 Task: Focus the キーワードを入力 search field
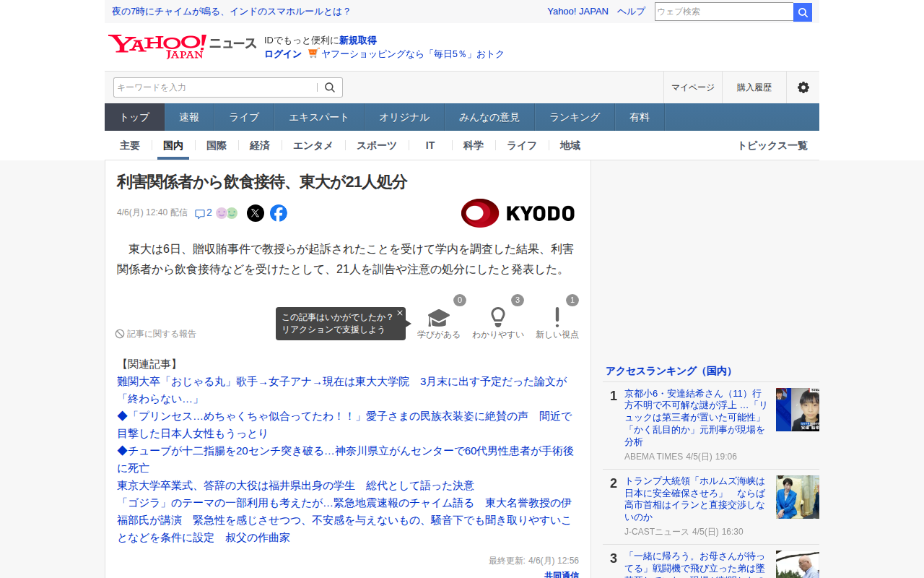click(215, 87)
